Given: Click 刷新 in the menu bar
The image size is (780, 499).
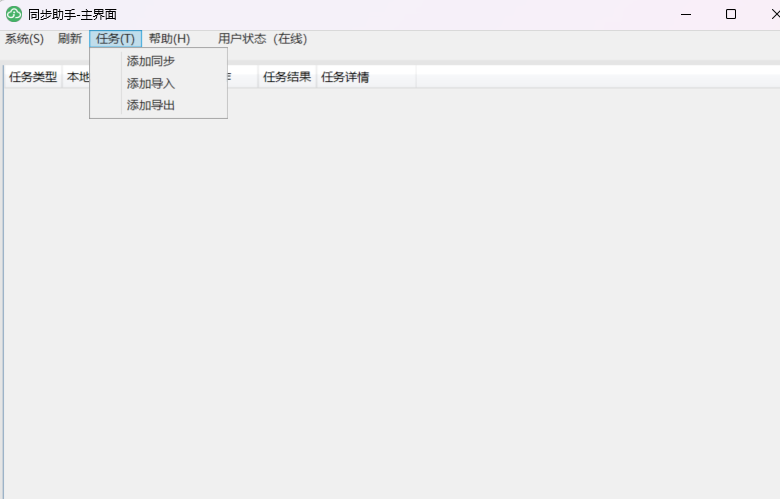Looking at the screenshot, I should [70, 39].
